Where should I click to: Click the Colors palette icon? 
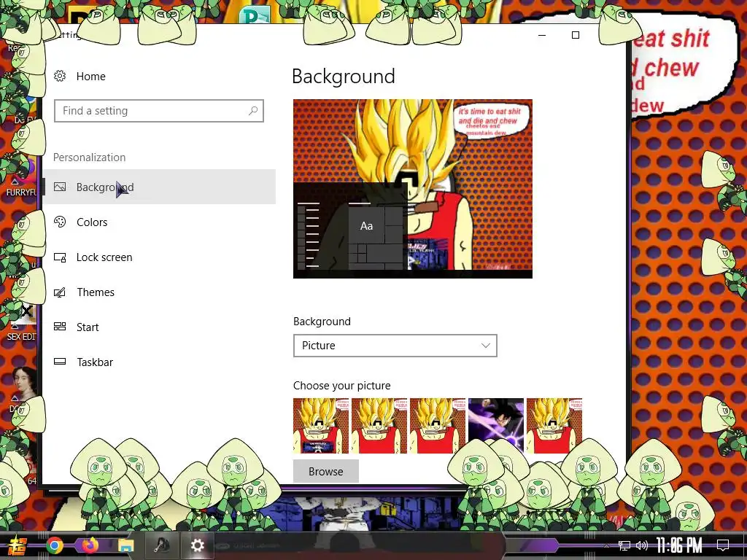point(60,222)
